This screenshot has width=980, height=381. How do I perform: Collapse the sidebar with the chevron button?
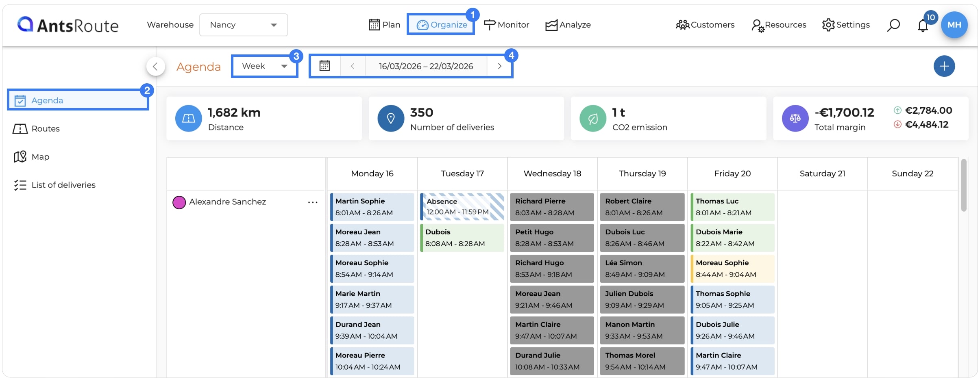pos(155,66)
